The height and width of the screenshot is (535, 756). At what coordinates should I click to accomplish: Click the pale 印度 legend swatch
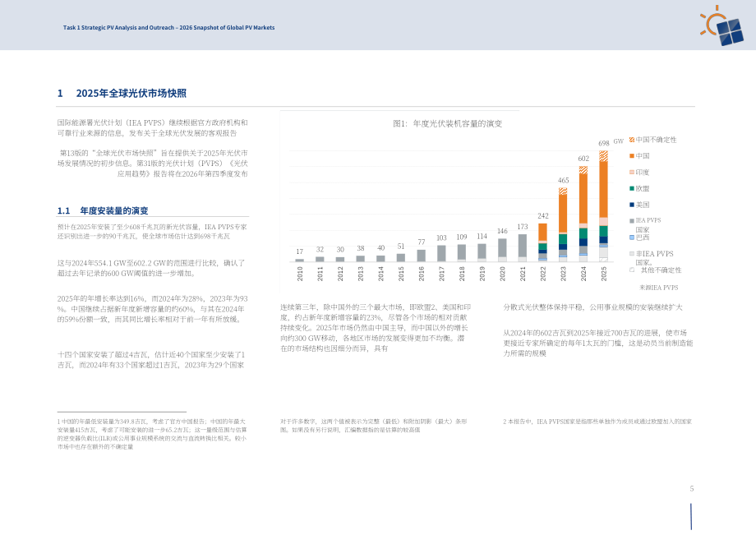(x=632, y=172)
